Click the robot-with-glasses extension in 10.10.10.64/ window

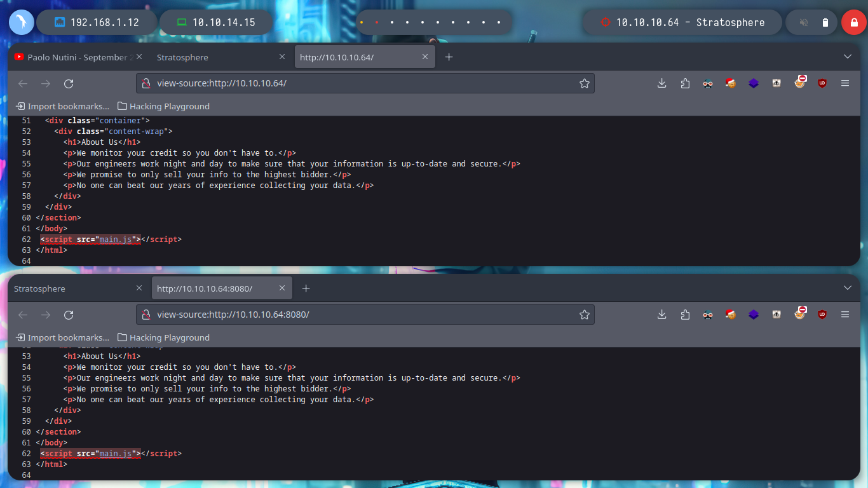tap(707, 83)
